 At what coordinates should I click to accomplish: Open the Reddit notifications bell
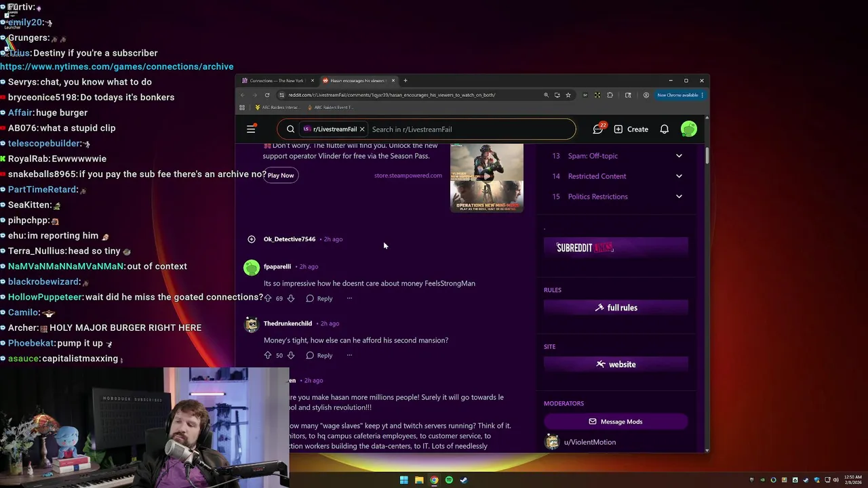(x=665, y=129)
